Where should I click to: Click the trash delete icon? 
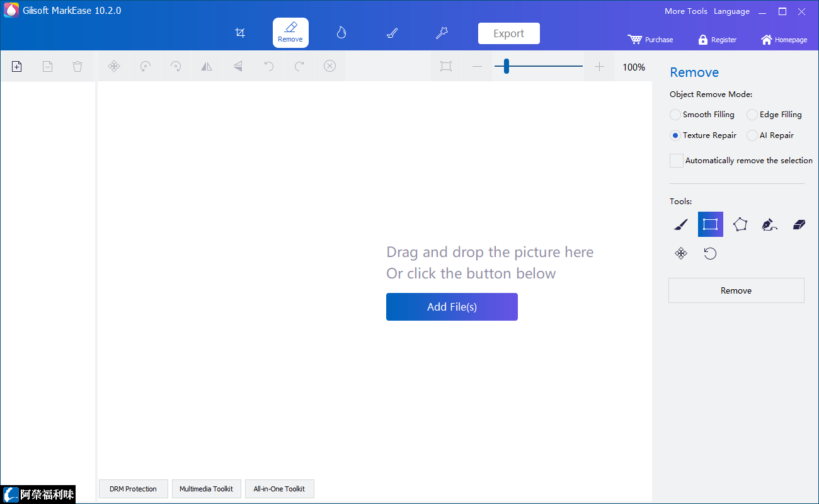(x=77, y=66)
